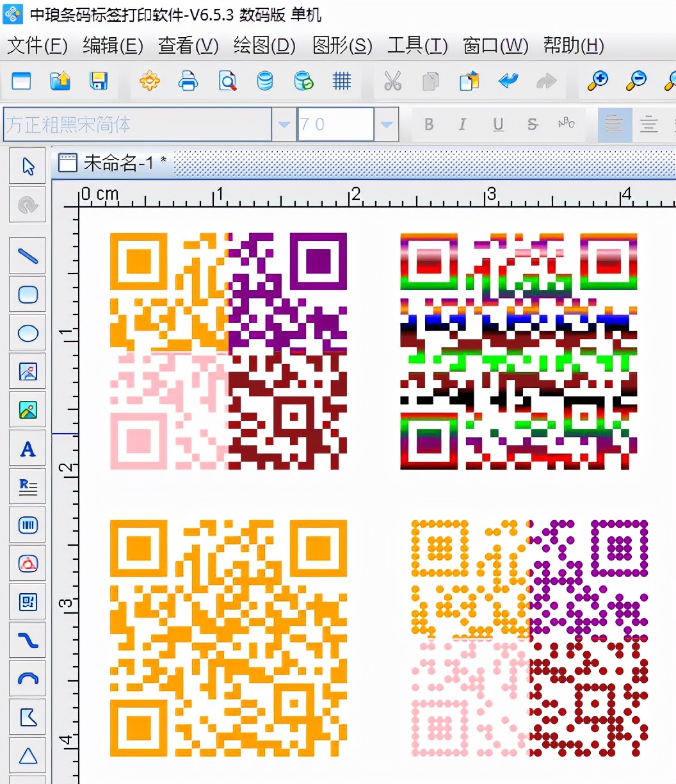Click the Undo arrow icon
This screenshot has height=784, width=676.
508,81
